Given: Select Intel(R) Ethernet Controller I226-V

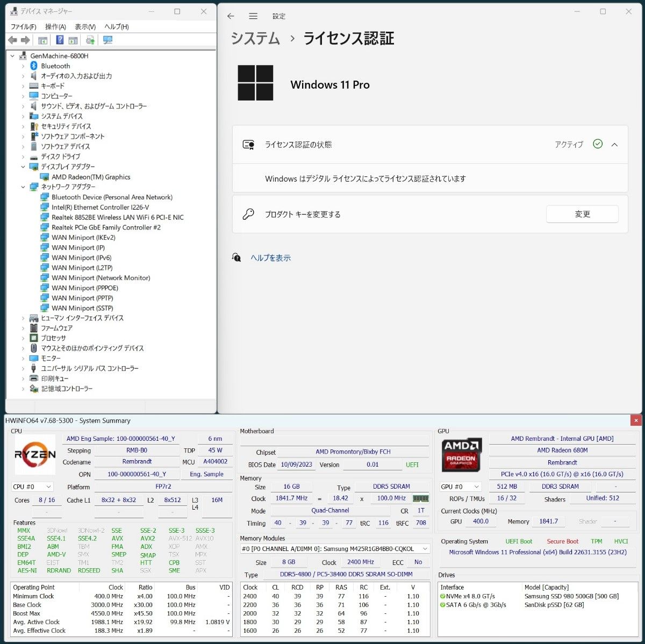Looking at the screenshot, I should pos(100,207).
